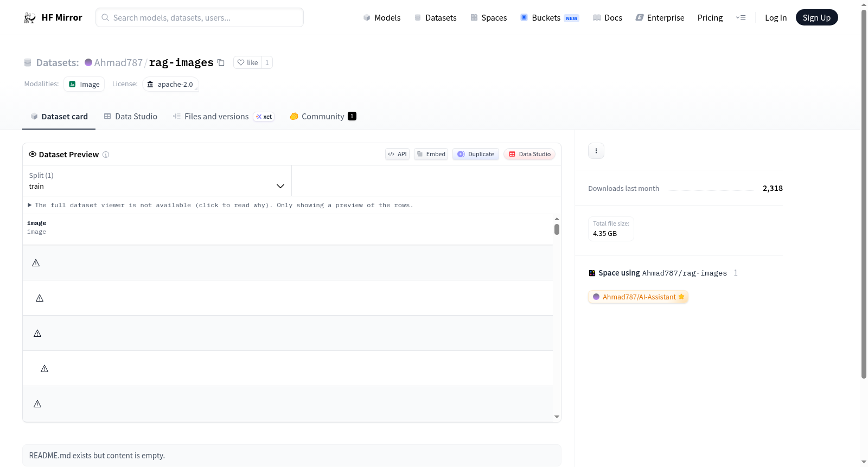Open the Ahmad787/AI-Assistant space
The height and width of the screenshot is (467, 868).
[x=639, y=297]
